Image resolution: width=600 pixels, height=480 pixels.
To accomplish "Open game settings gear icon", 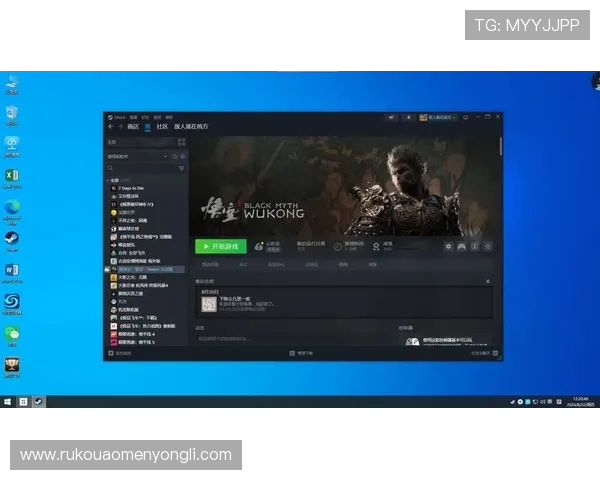I will point(449,246).
